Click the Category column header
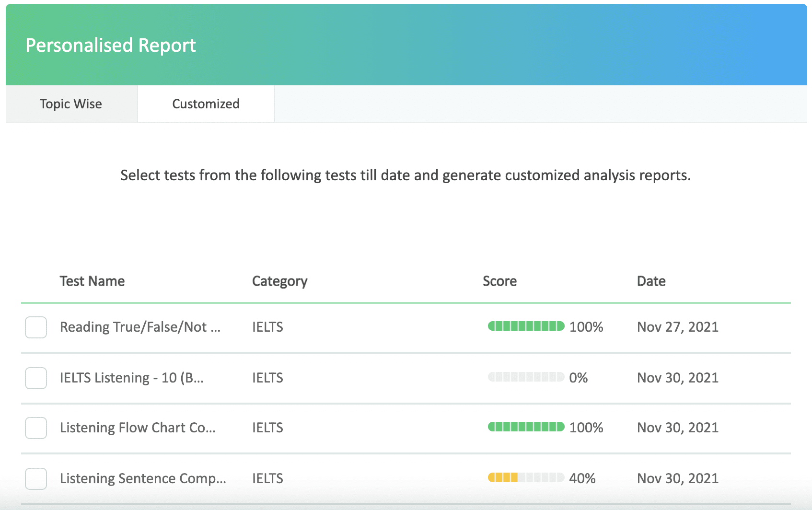Image resolution: width=812 pixels, height=510 pixels. coord(279,281)
